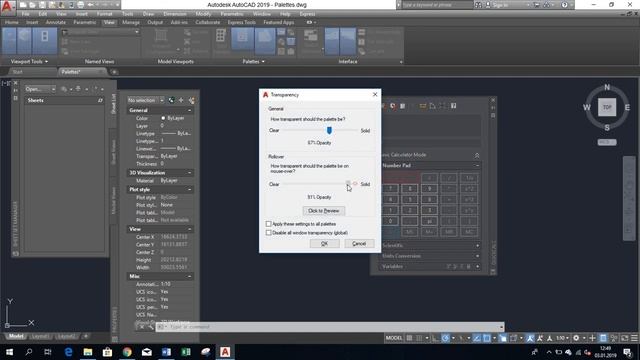
Task: Toggle UCS Icon button in Viewport Tools
Action: [9, 41]
